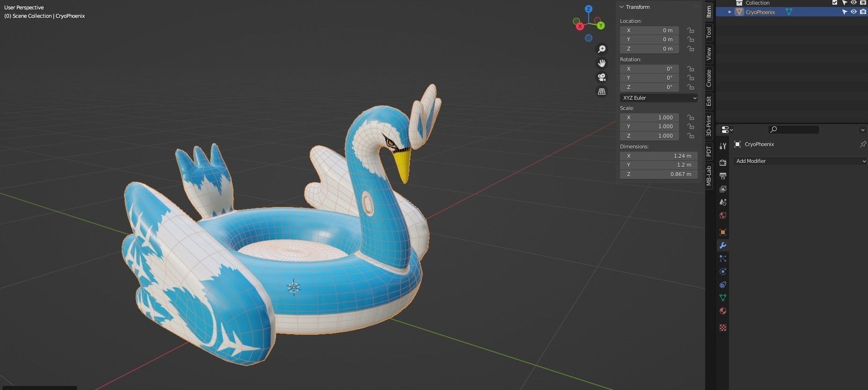This screenshot has width=868, height=390.
Task: Click the green Y axis gizmo ball
Action: point(600,26)
